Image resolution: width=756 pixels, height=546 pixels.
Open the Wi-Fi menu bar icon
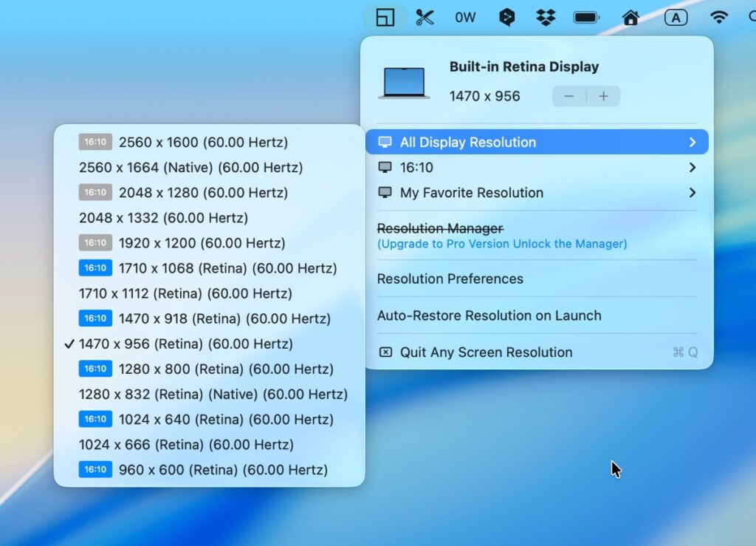point(718,17)
